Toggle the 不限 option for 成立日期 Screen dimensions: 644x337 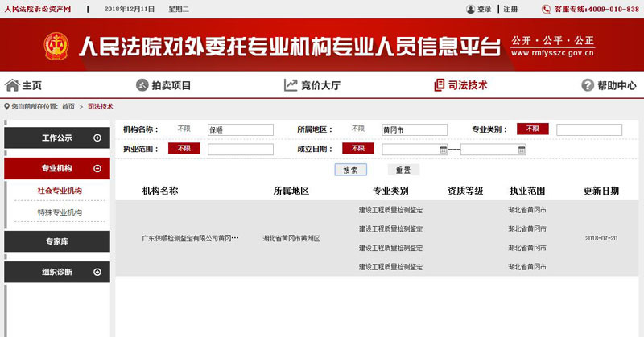pos(358,149)
